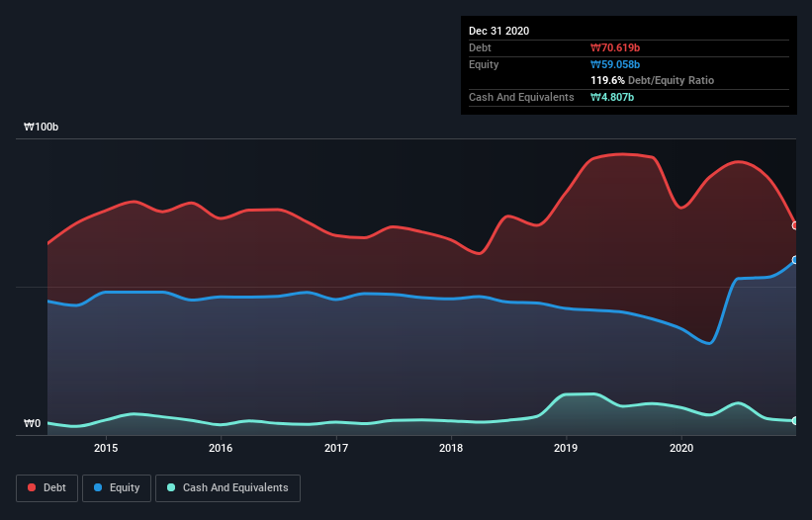Click the tooltip Cash And Equivalents label
Screen dimensions: 812x520
point(521,97)
